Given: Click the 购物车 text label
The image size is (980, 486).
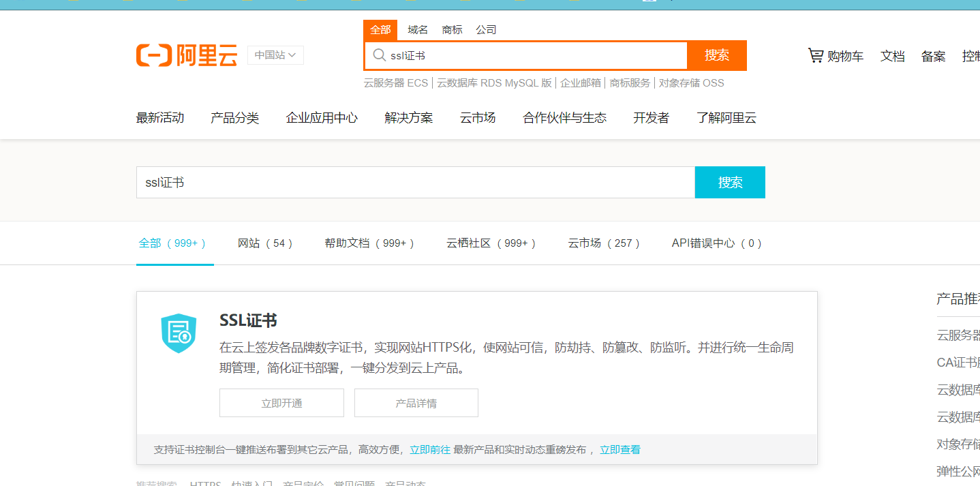Looking at the screenshot, I should 845,56.
